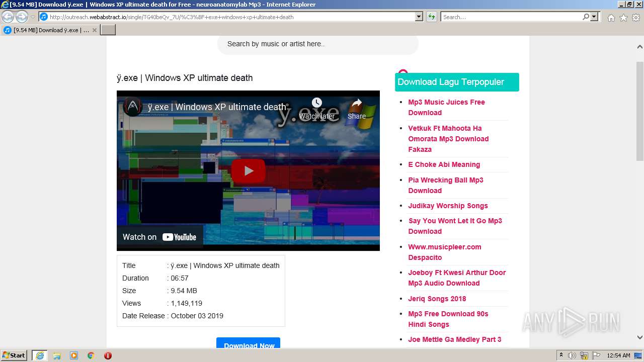644x362 pixels.
Task: Open the Windows Start menu
Action: coord(14,355)
